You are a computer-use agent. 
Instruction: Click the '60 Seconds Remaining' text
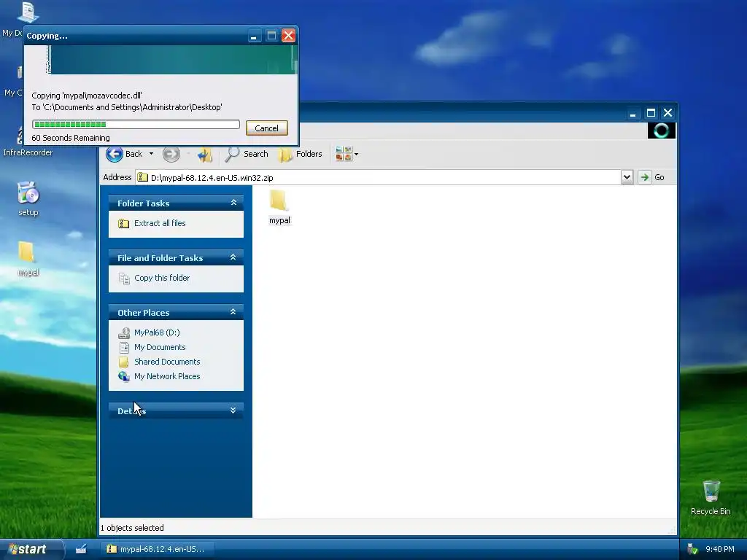point(71,138)
